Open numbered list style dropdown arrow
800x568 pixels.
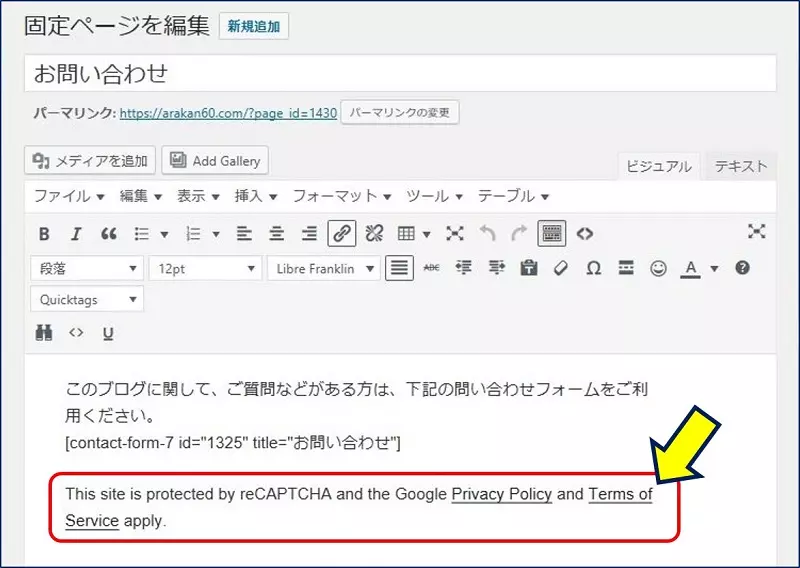216,235
